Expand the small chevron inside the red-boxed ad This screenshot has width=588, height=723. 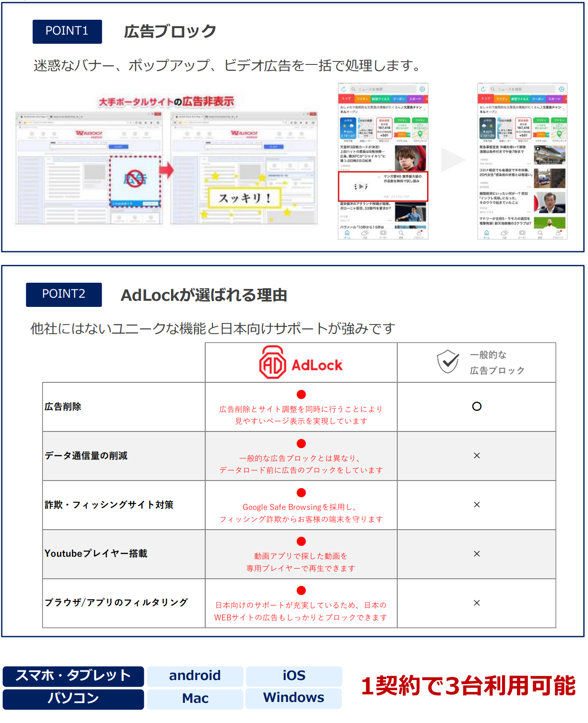(379, 177)
